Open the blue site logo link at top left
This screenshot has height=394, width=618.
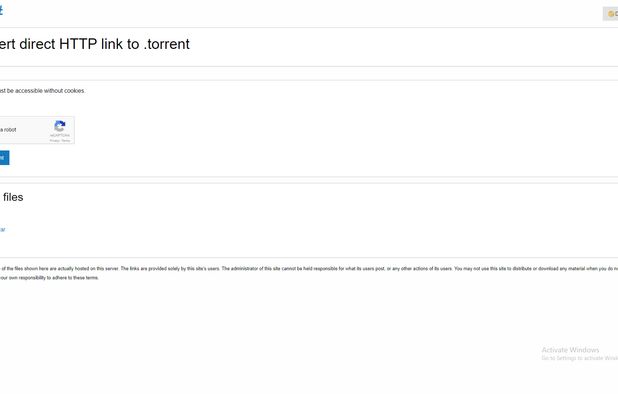(1, 9)
